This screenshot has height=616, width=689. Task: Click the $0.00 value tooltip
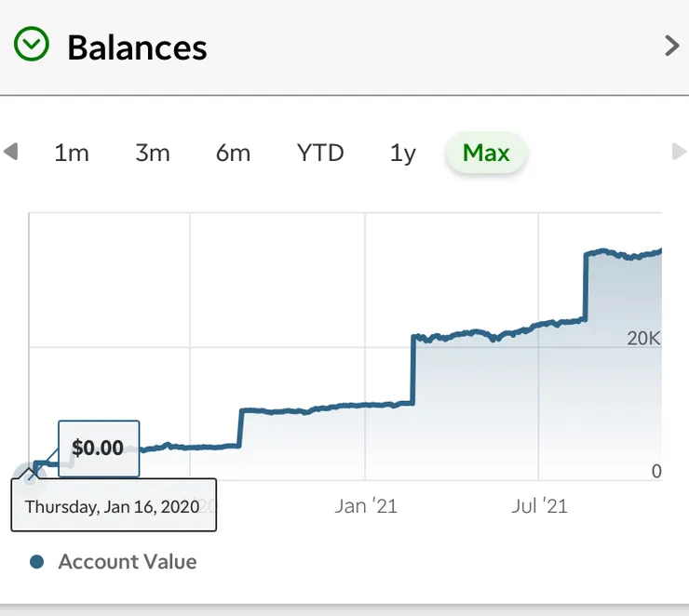pyautogui.click(x=98, y=449)
